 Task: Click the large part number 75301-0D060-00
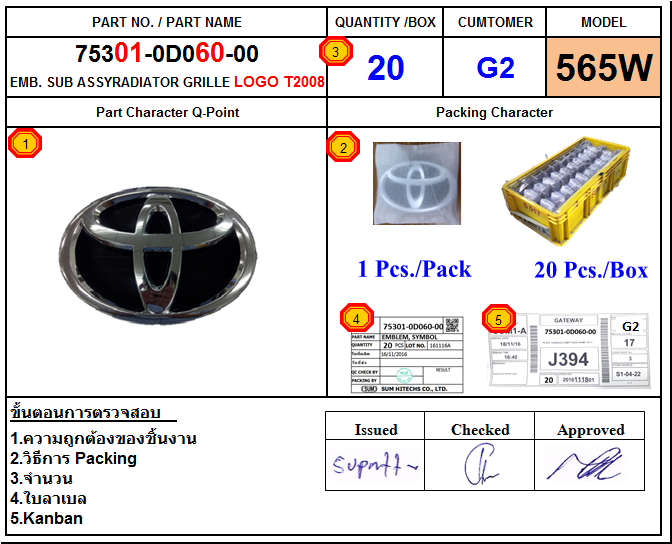click(x=167, y=54)
